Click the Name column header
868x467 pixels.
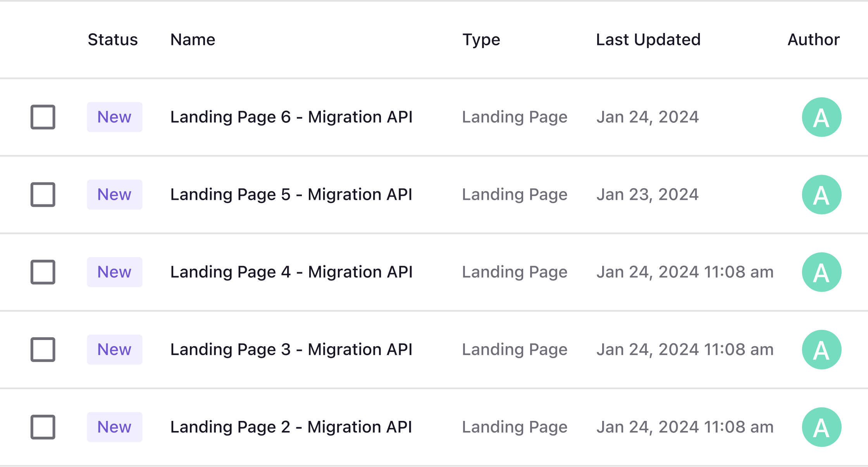pos(193,39)
